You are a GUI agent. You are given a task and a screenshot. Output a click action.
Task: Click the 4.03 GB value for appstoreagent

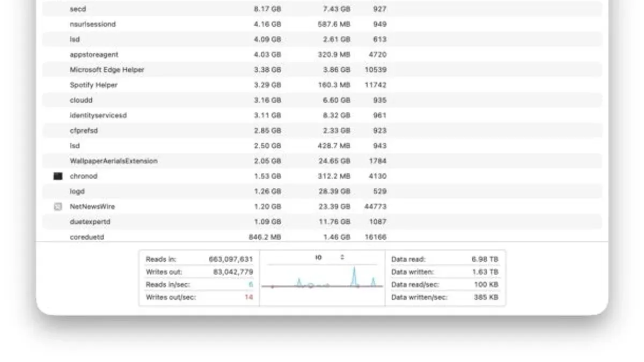click(x=268, y=55)
